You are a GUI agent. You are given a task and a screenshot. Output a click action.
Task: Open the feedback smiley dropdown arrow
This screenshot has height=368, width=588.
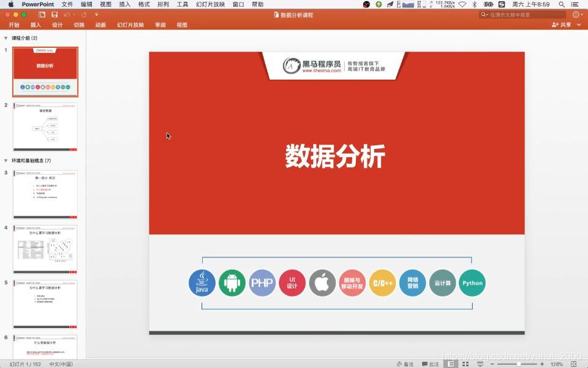pyautogui.click(x=581, y=15)
